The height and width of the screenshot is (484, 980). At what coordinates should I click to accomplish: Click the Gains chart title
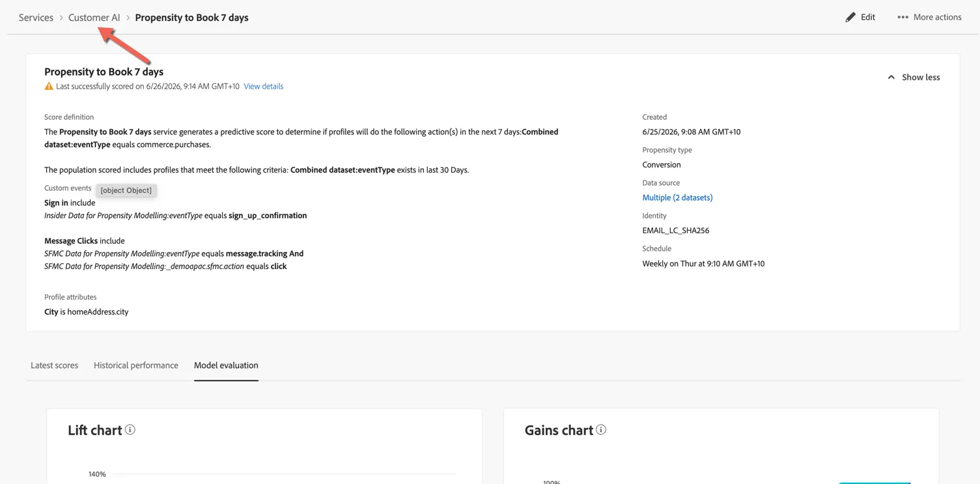pyautogui.click(x=559, y=430)
